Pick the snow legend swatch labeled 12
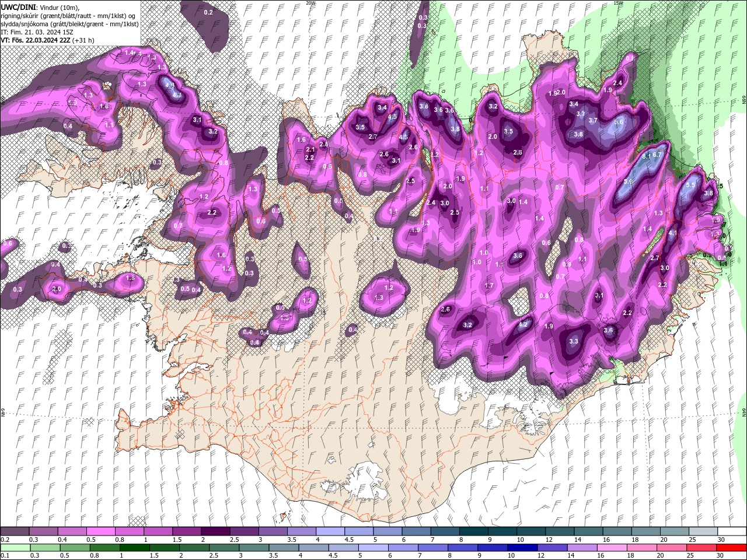Viewport: 747px width, 560px height. click(x=560, y=531)
